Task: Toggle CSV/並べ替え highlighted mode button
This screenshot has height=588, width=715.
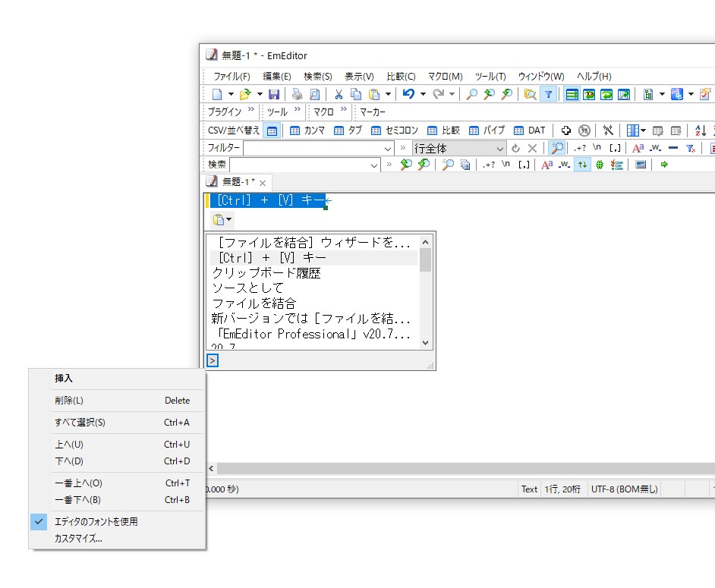Action: click(271, 130)
